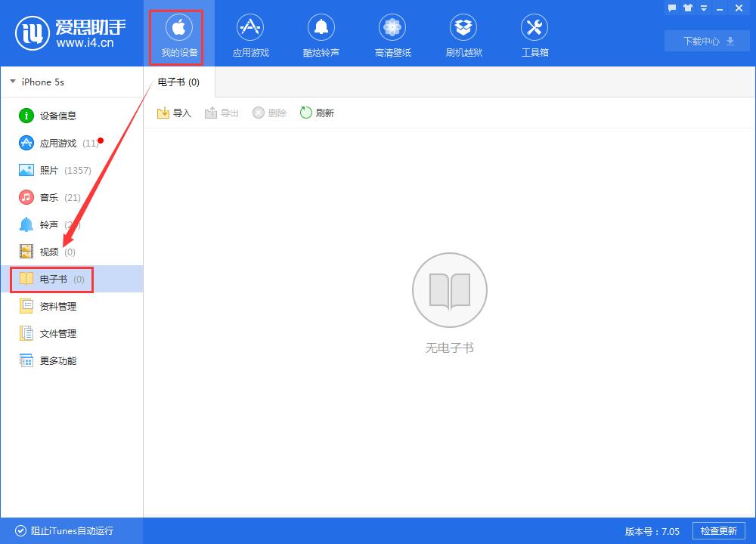Open the 我的设备 (My Device) section
This screenshot has height=544, width=756.
point(179,36)
